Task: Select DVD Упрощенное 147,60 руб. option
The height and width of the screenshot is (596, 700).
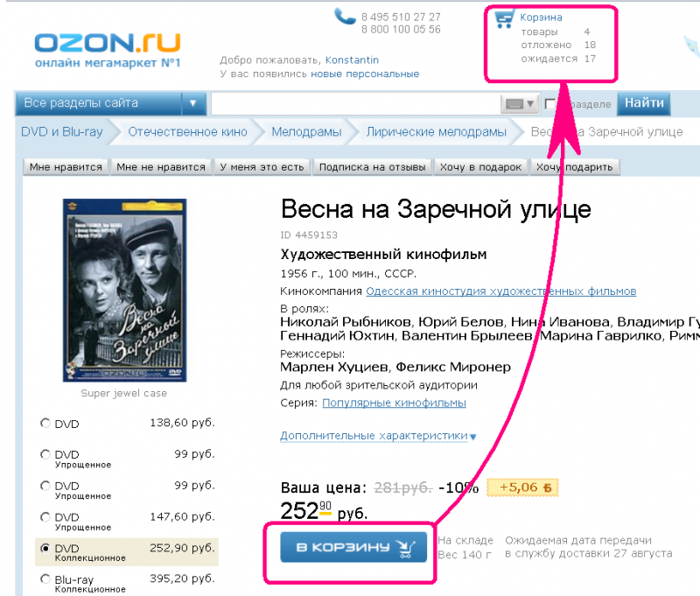Action: tap(45, 516)
